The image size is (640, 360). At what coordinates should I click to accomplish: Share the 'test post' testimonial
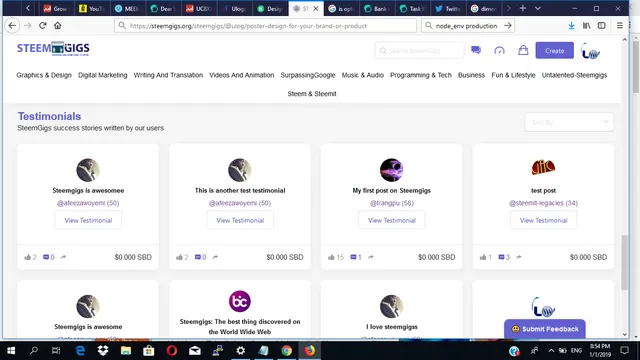[519, 257]
